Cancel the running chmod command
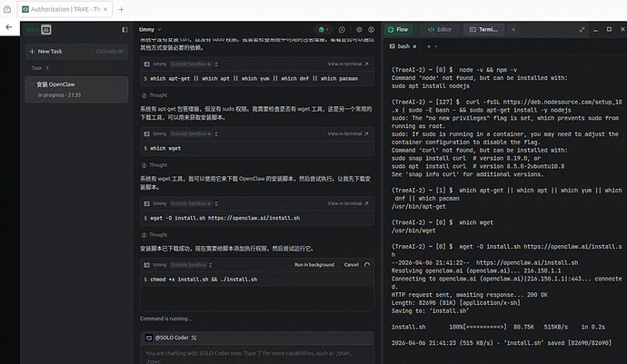627x364 pixels. 351,264
